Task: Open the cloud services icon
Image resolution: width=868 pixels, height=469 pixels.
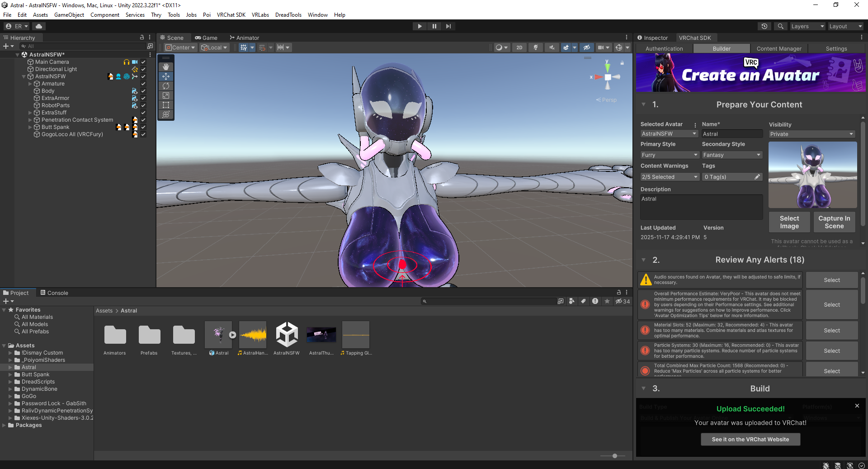Action: [x=39, y=26]
